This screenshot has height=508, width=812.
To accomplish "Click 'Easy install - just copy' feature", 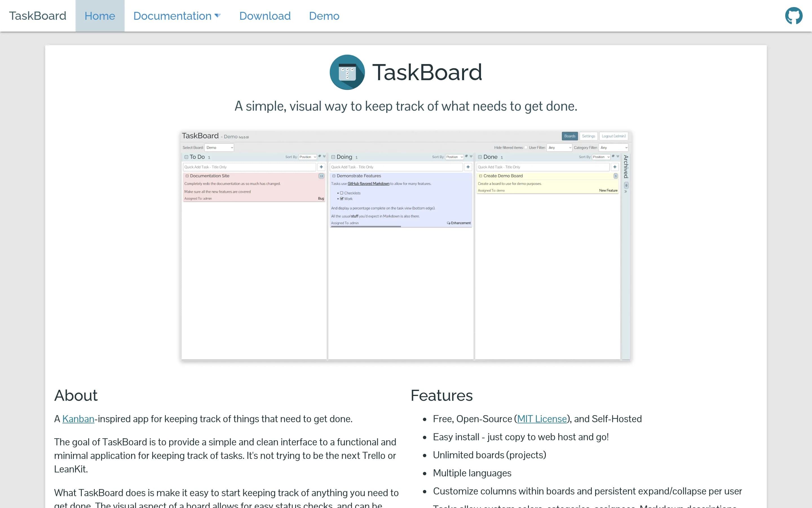I will coord(521,437).
